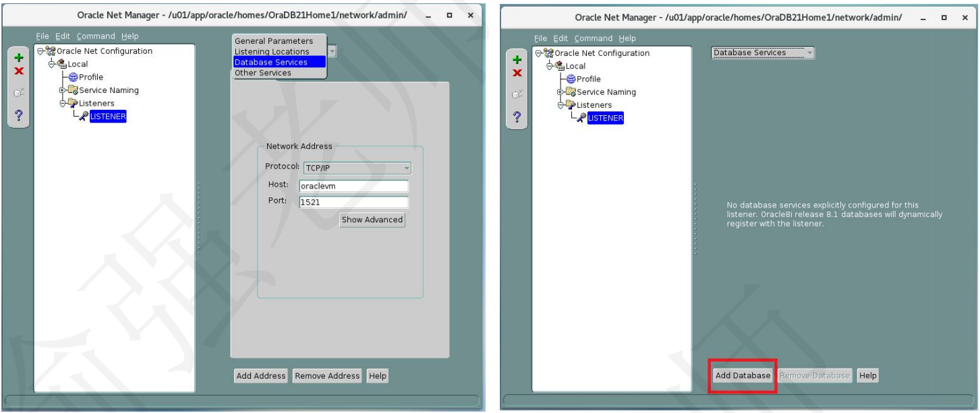Viewport: 980px width, 413px height.
Task: Open the Database Services dropdown in right window
Action: [x=763, y=53]
